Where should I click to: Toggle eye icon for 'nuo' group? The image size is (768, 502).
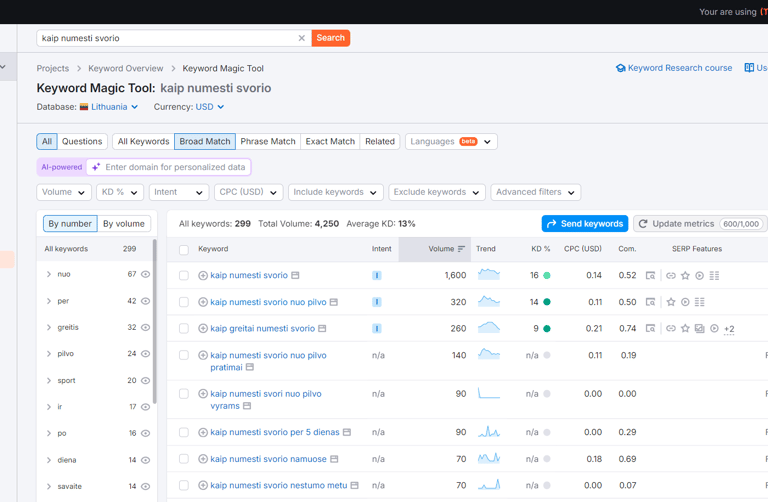click(145, 274)
